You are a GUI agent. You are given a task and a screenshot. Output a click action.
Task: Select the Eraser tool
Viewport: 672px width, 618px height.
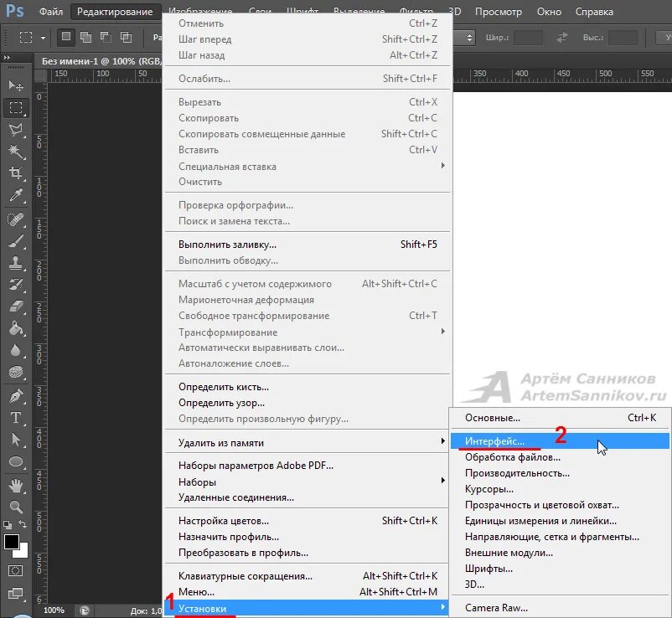[x=16, y=306]
